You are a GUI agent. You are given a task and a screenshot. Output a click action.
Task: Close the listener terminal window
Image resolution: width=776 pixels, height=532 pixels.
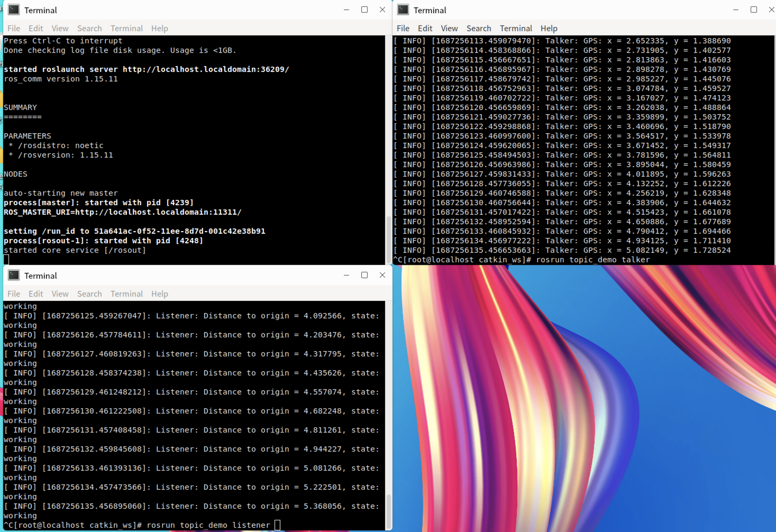[x=382, y=275]
